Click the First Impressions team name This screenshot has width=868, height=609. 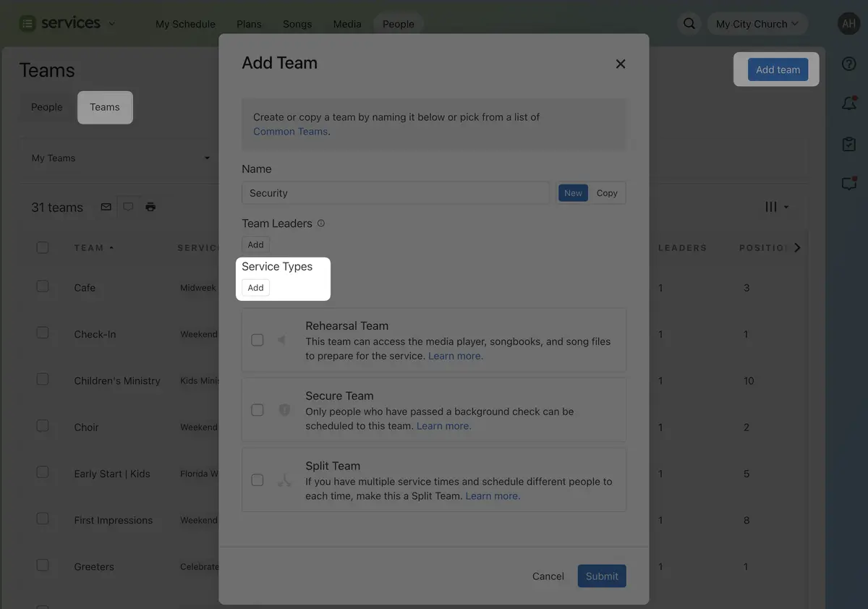point(114,520)
